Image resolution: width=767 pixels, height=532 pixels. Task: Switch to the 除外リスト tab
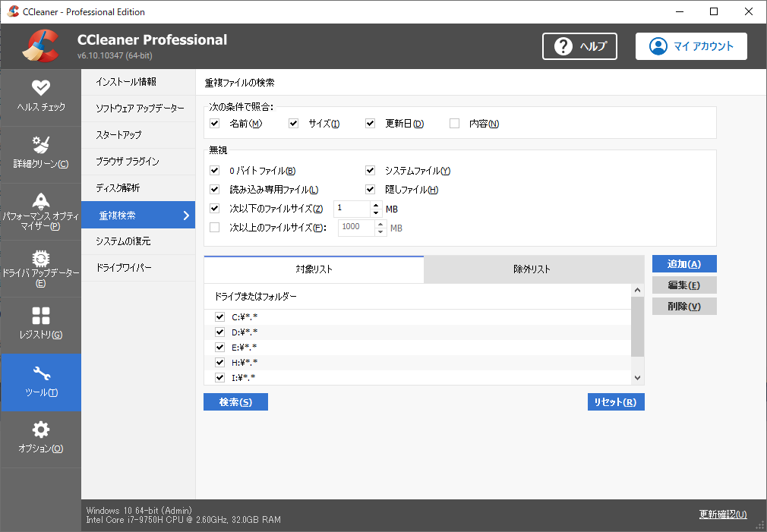click(x=534, y=269)
